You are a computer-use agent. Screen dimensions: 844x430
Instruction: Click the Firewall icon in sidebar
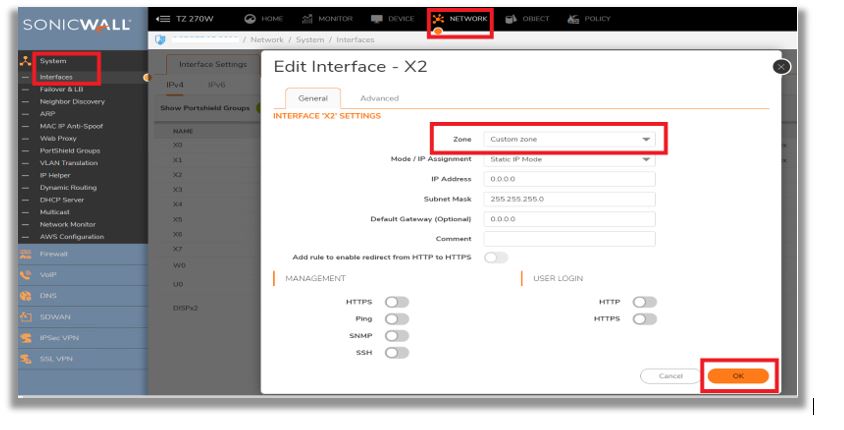coord(25,254)
